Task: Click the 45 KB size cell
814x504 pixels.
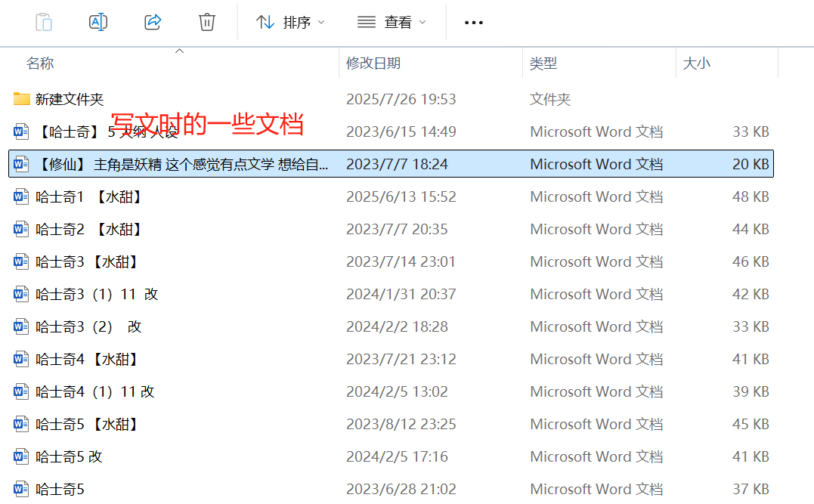Action: [x=751, y=425]
